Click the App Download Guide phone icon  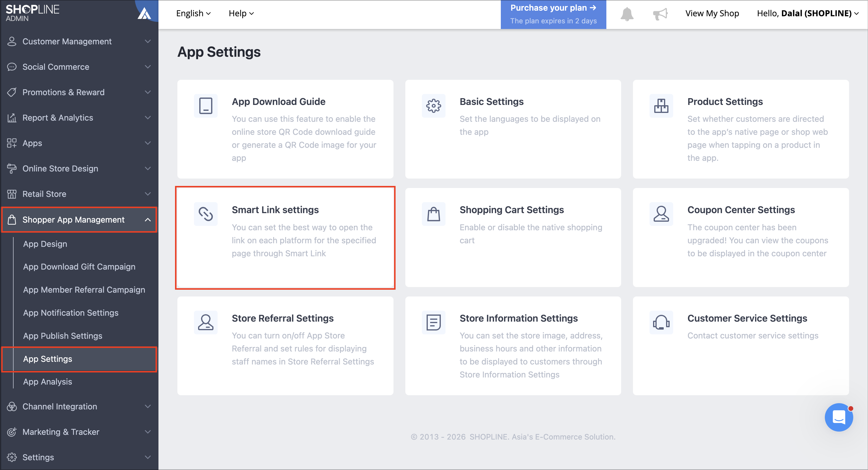[205, 106]
